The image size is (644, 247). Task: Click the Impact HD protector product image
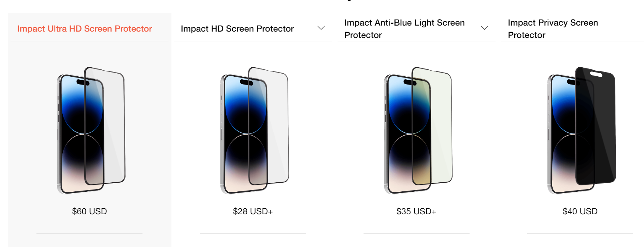254,130
